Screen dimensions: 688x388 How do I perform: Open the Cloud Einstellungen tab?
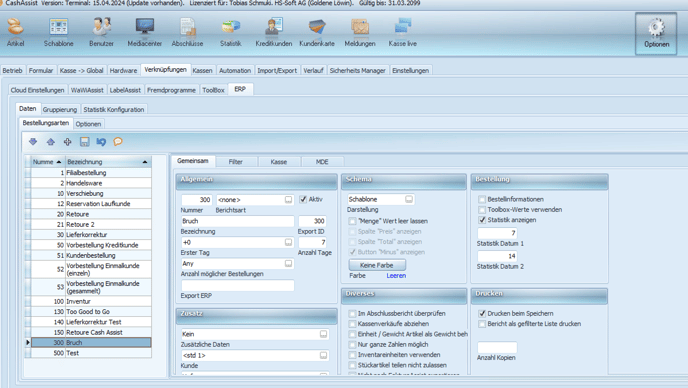37,90
